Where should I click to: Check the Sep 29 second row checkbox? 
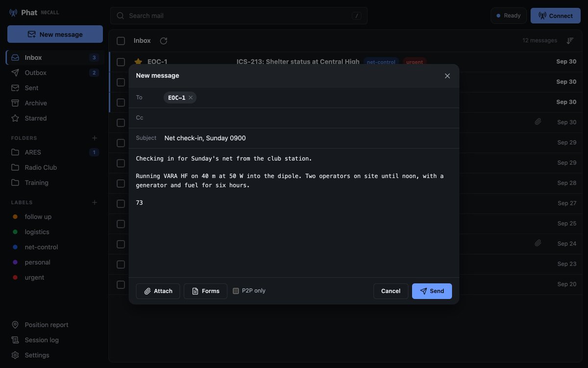click(121, 163)
